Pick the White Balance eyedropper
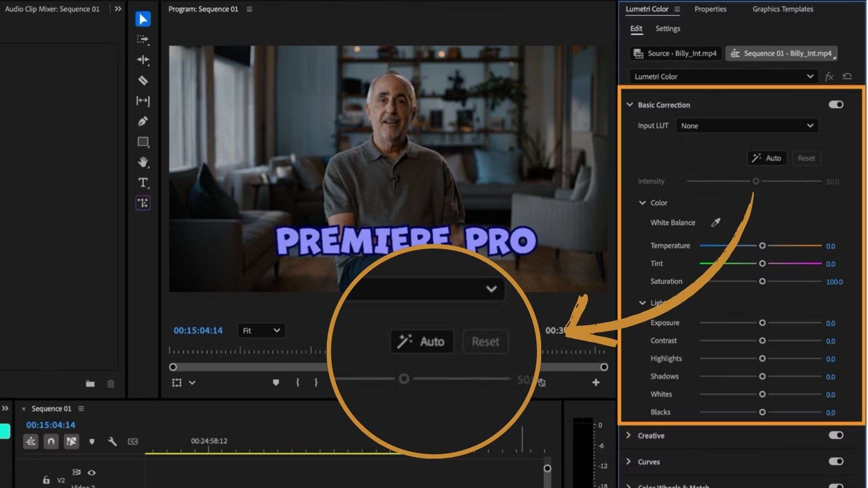868x488 pixels. pyautogui.click(x=716, y=222)
